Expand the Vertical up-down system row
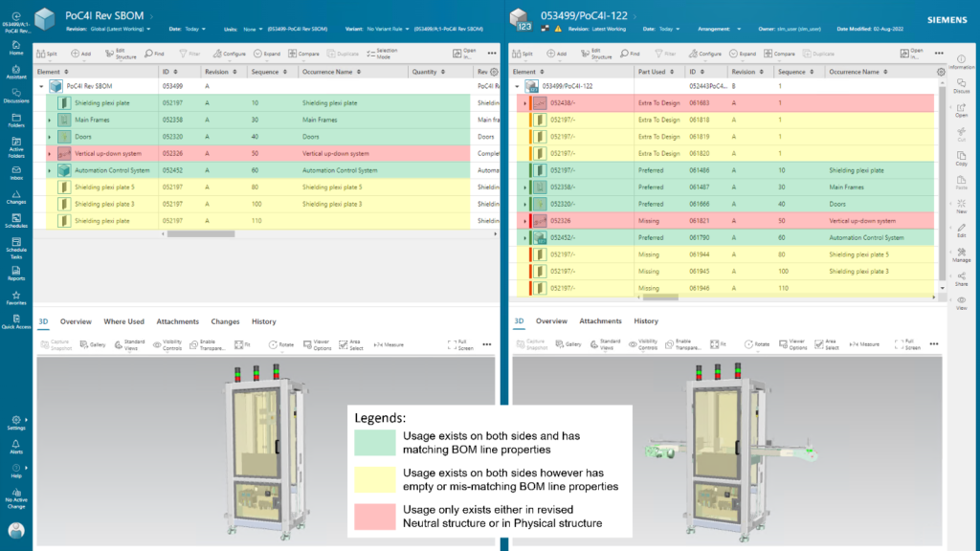The image size is (980, 551). 50,154
